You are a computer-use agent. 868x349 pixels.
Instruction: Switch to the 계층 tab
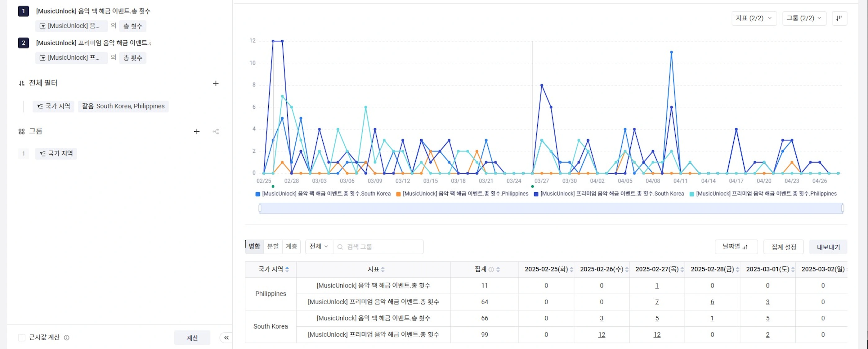pyautogui.click(x=291, y=247)
